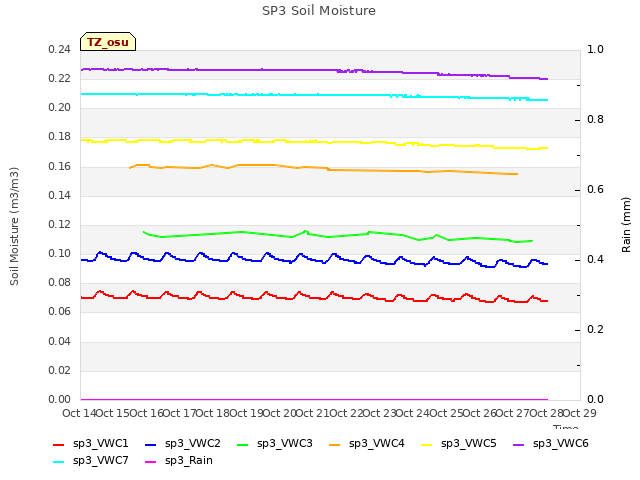
Task: Click the cyan sp3_VWC7 legend swatch
Action: point(59,462)
